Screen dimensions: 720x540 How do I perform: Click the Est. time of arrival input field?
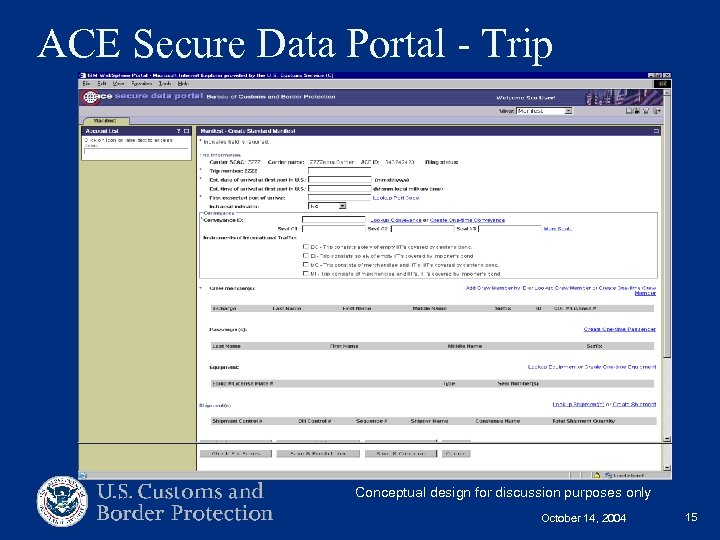click(339, 189)
